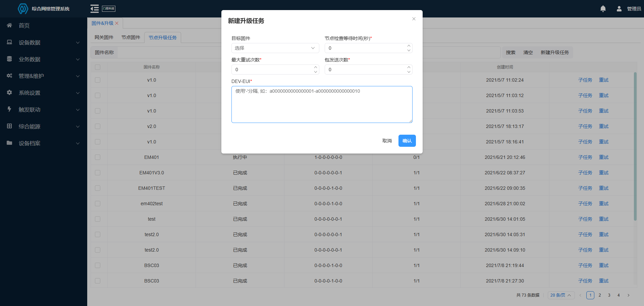The image size is (644, 306).
Task: Toggle the sidebar collapse icon
Action: 95,9
